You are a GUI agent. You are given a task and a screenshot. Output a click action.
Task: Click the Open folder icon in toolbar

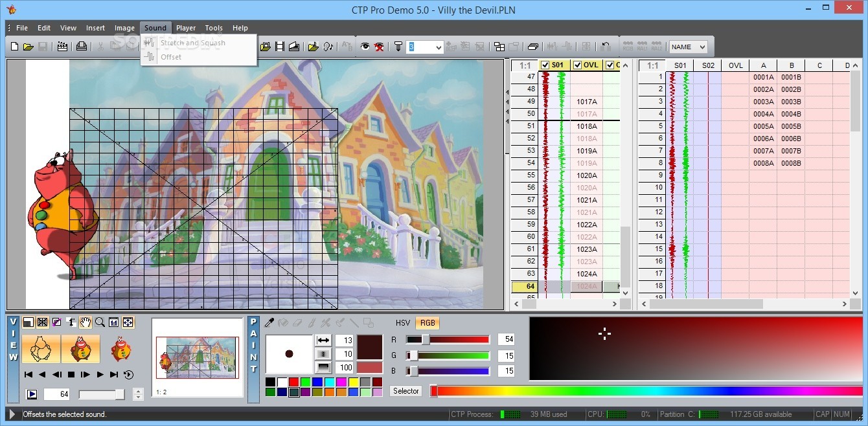(29, 47)
